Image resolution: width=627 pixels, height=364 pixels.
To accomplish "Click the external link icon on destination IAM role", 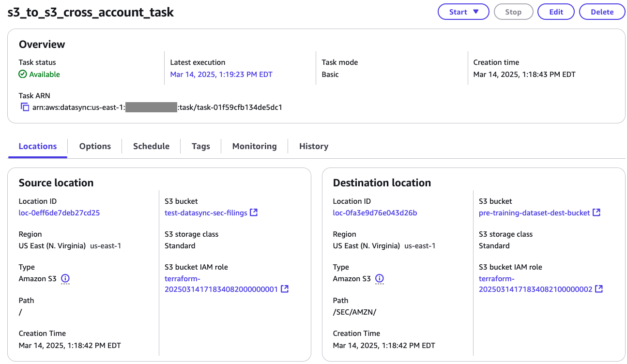I will click(599, 288).
